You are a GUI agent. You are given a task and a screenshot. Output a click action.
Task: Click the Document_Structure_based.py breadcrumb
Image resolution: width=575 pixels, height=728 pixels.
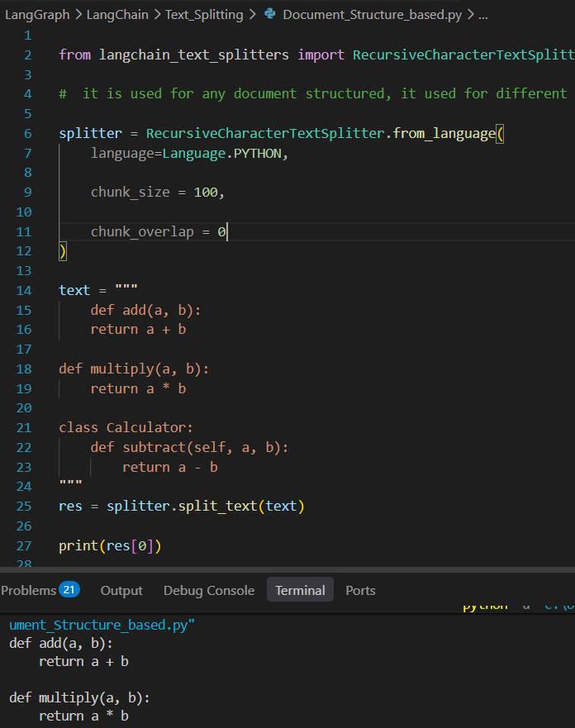(x=373, y=15)
